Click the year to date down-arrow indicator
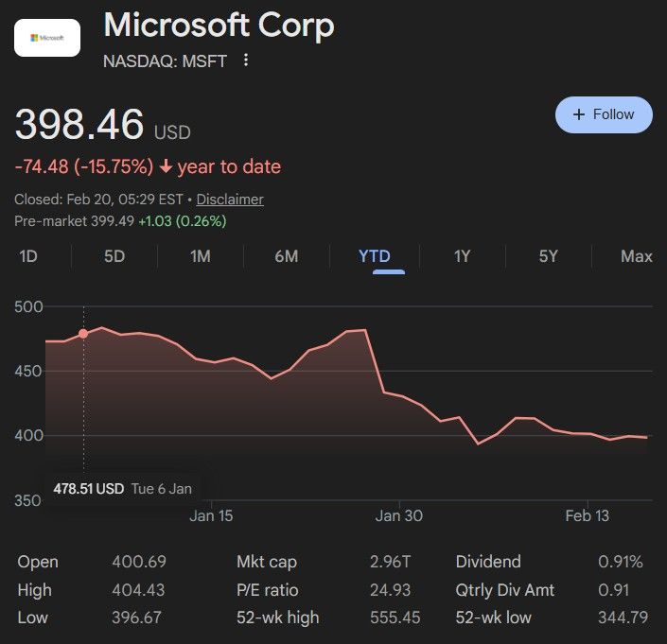This screenshot has height=644, width=667. (166, 167)
